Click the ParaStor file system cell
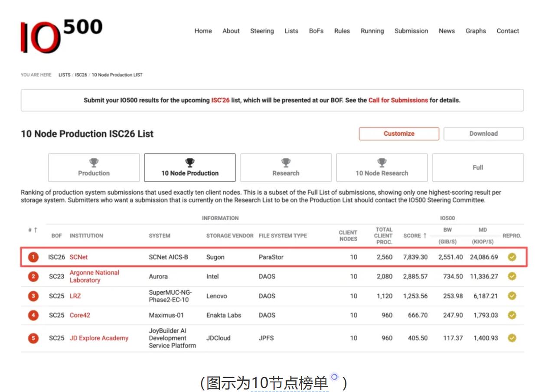The width and height of the screenshot is (555, 392). tap(271, 257)
